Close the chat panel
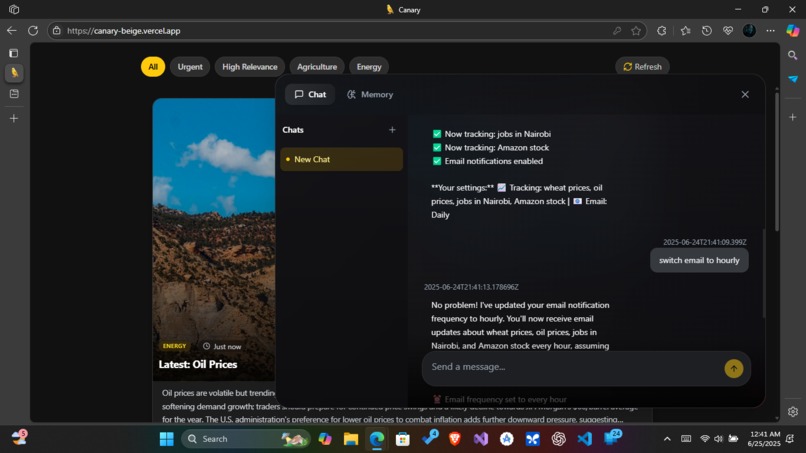This screenshot has width=806, height=453. click(x=745, y=95)
